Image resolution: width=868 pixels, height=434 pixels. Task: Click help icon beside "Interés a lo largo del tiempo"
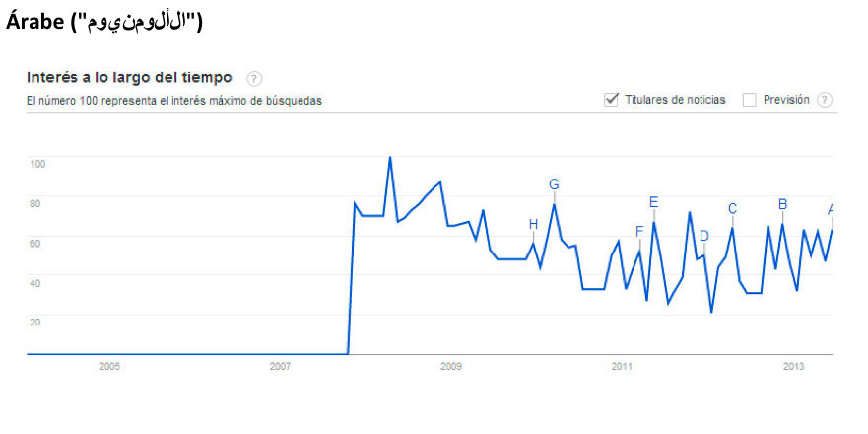click(254, 78)
